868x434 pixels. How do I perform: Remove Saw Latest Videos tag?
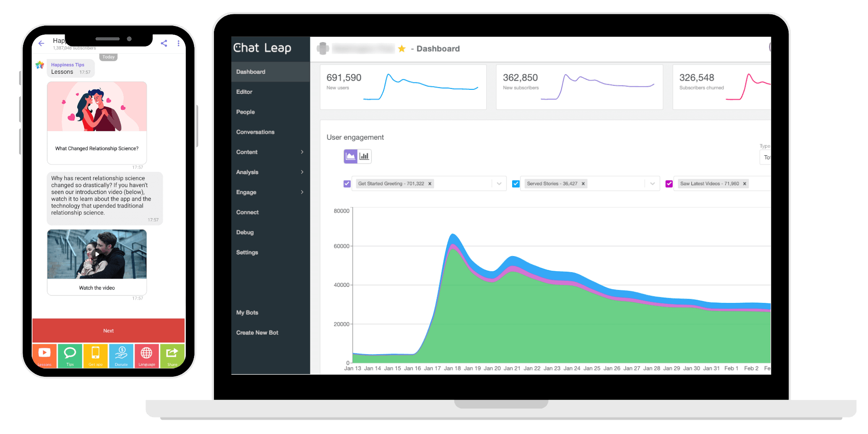point(745,184)
